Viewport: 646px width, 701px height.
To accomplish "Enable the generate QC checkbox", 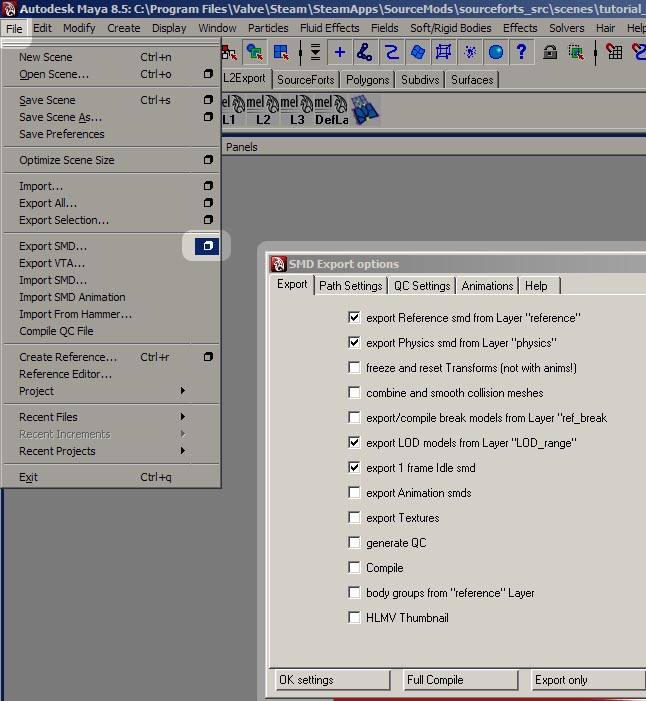I will (x=354, y=543).
